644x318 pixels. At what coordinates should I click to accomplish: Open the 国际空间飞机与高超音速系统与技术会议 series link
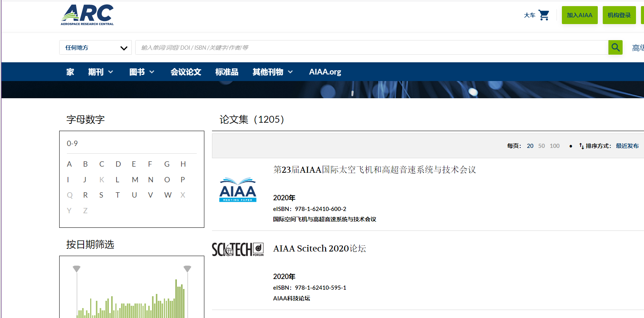pos(325,219)
